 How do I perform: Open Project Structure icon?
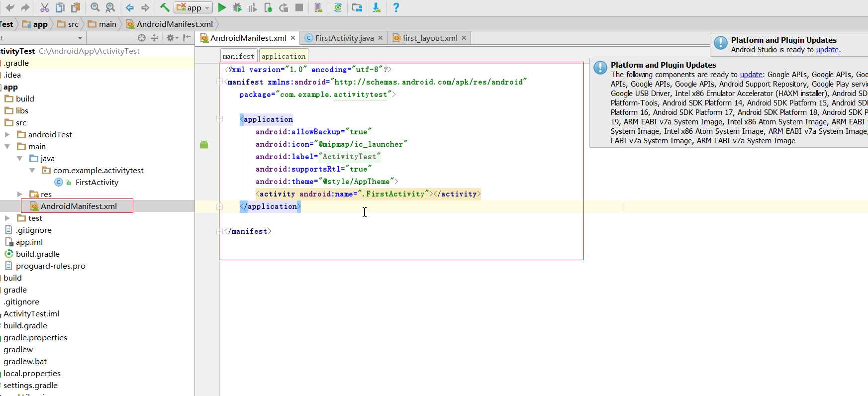point(357,7)
